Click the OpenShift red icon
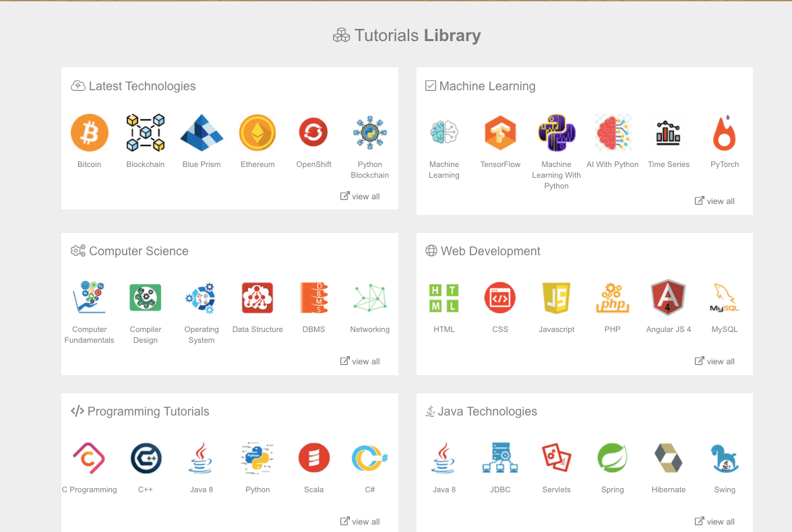Image resolution: width=792 pixels, height=532 pixels. click(x=313, y=133)
